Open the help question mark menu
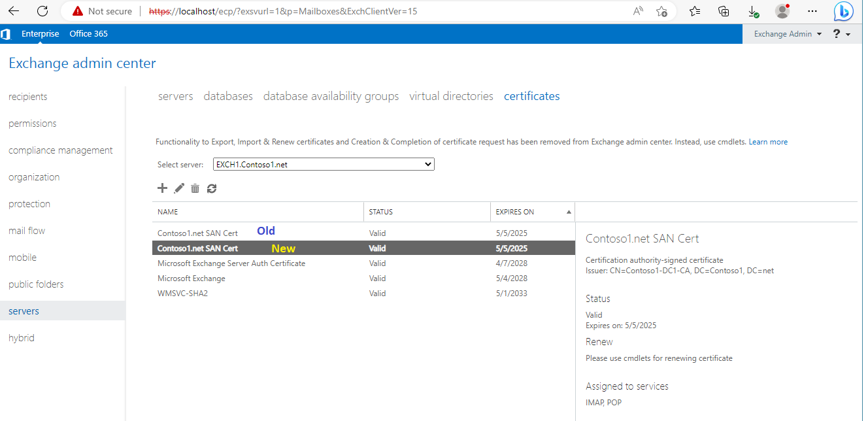This screenshot has width=868, height=421. pyautogui.click(x=841, y=34)
